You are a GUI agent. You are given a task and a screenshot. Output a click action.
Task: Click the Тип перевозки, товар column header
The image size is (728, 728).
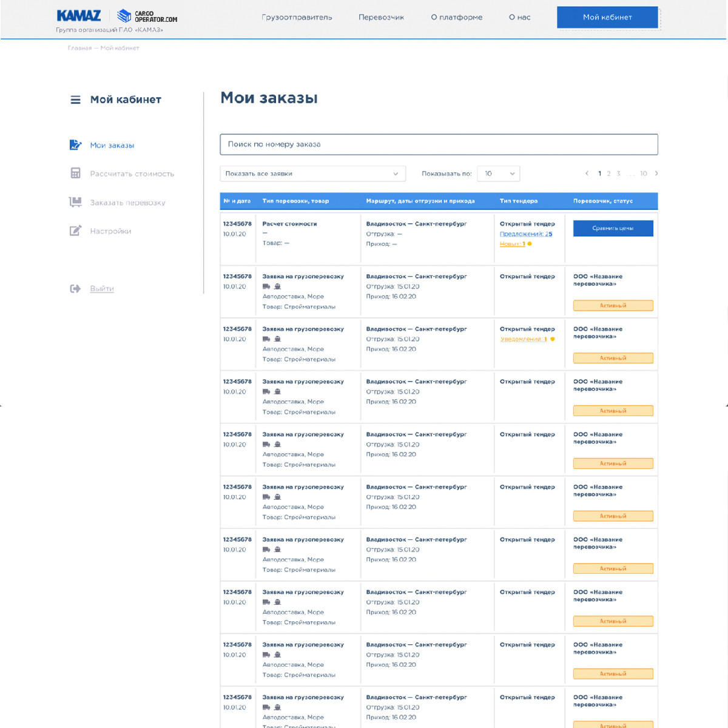click(295, 201)
